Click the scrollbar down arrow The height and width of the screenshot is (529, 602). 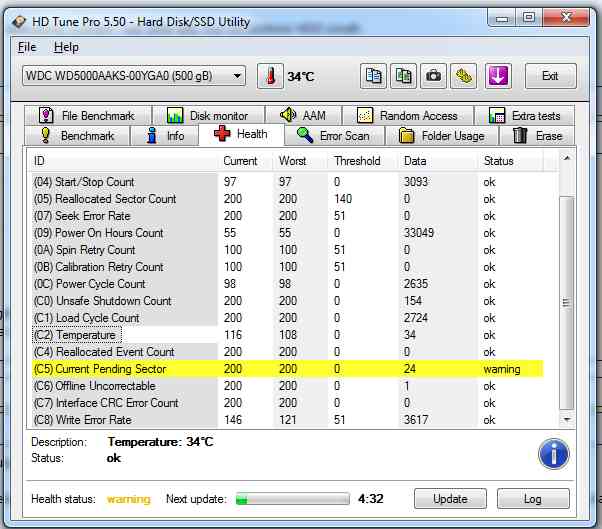567,420
